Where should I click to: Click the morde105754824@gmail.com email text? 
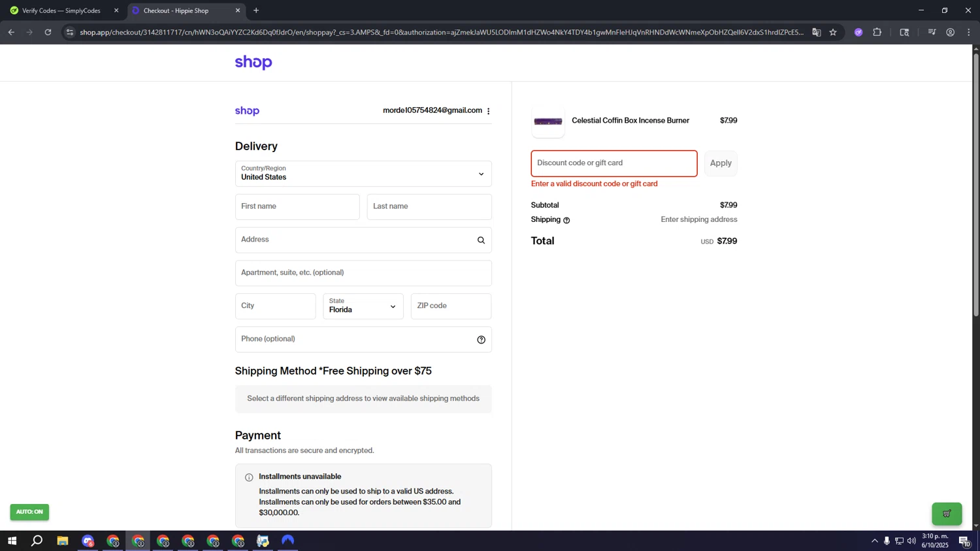pos(433,110)
